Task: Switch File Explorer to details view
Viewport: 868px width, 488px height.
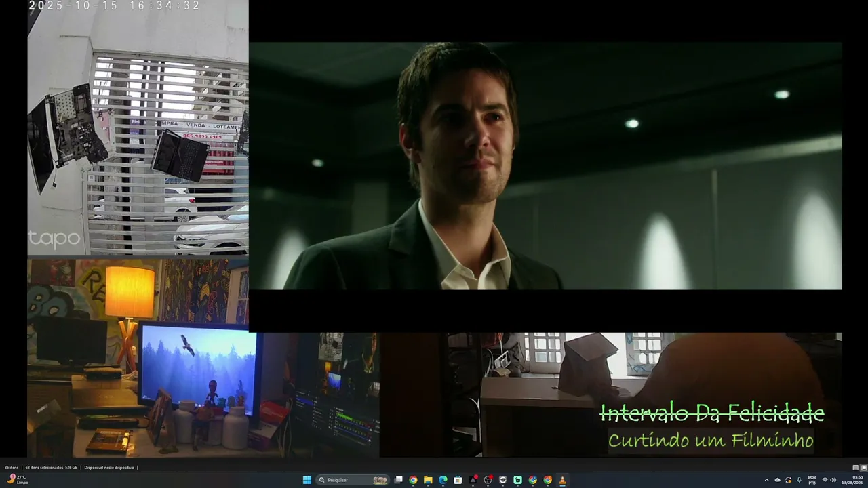Action: [856, 468]
